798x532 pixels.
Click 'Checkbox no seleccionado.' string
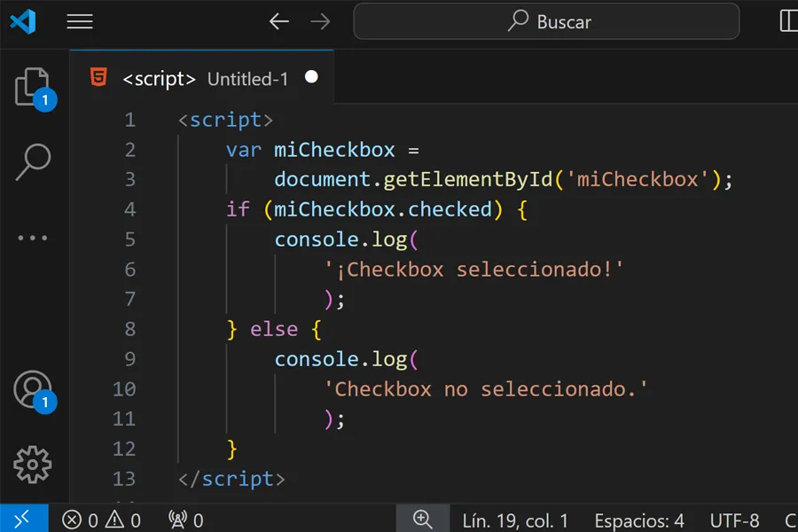tap(486, 389)
